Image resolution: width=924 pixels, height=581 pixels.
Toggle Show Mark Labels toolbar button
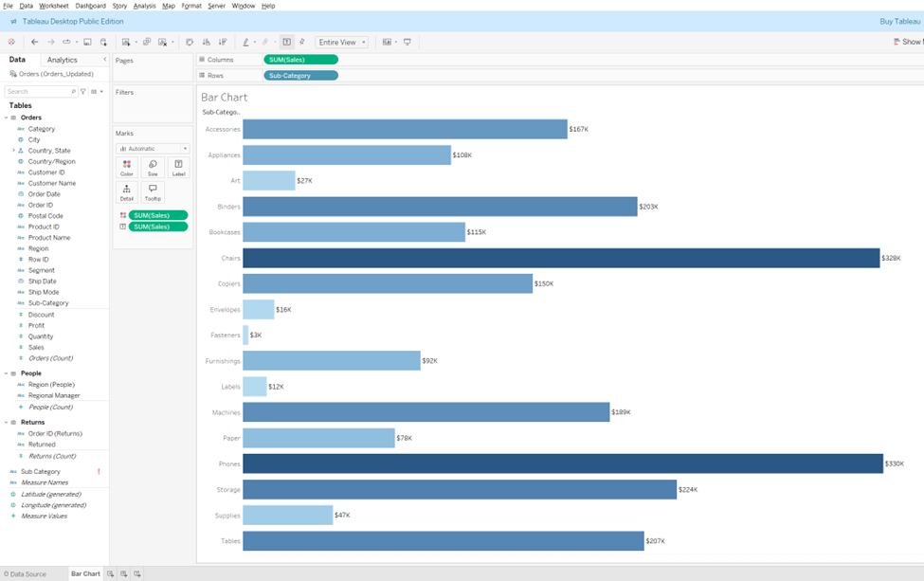pyautogui.click(x=287, y=42)
